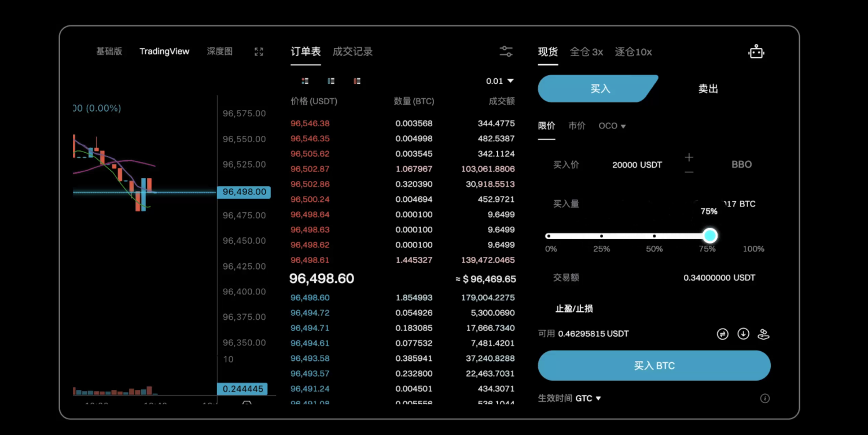
Task: Switch to 基础版 chart tab
Action: 109,51
